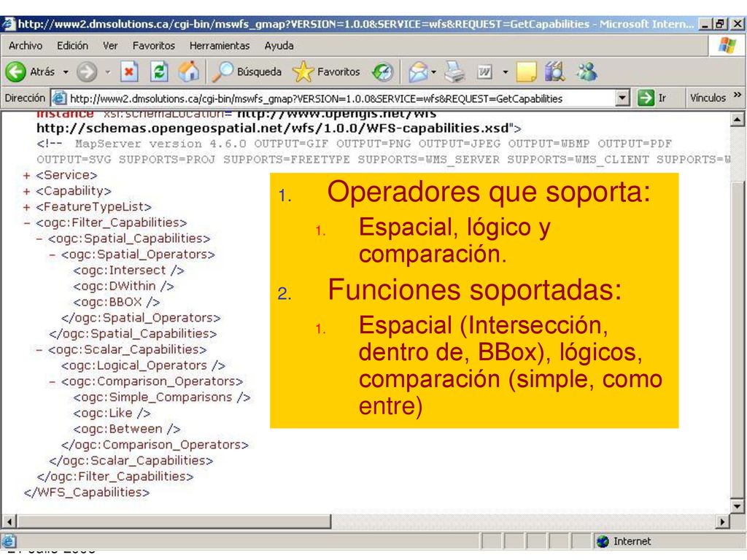Collapse the <ogc:Comparison_Operators> node

pyautogui.click(x=52, y=382)
